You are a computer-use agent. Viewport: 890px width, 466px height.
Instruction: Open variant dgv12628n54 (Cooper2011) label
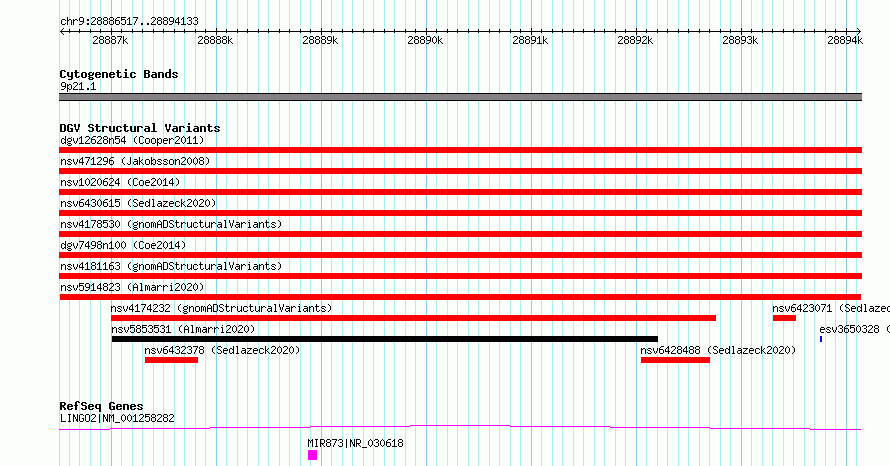tap(132, 140)
